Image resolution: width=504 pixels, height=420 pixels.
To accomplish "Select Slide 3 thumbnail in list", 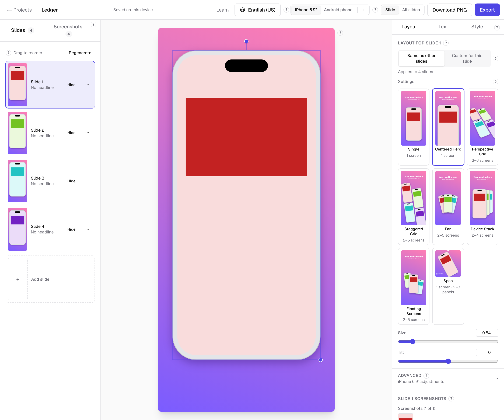I will (17, 181).
